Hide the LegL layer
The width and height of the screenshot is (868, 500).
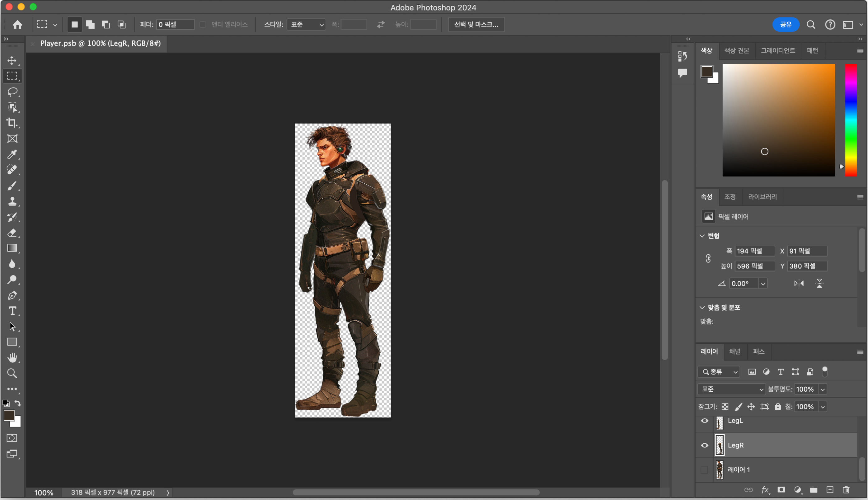(x=704, y=421)
